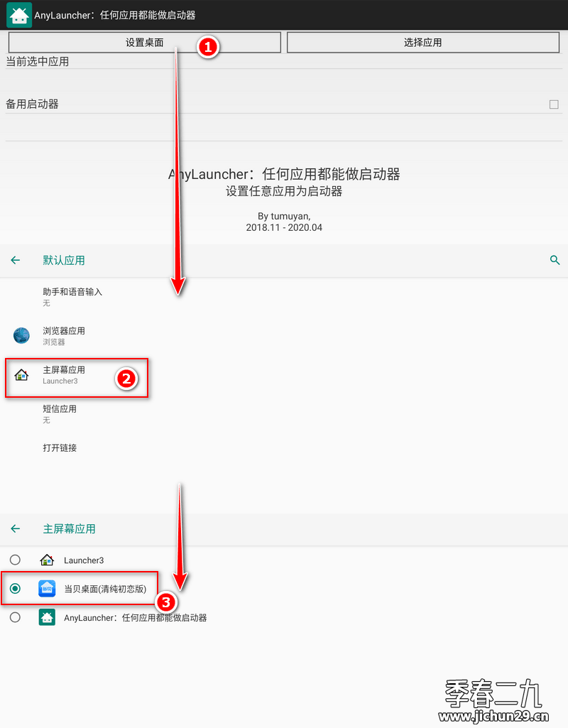
Task: Tap the 设置桌面 button
Action: point(144,42)
